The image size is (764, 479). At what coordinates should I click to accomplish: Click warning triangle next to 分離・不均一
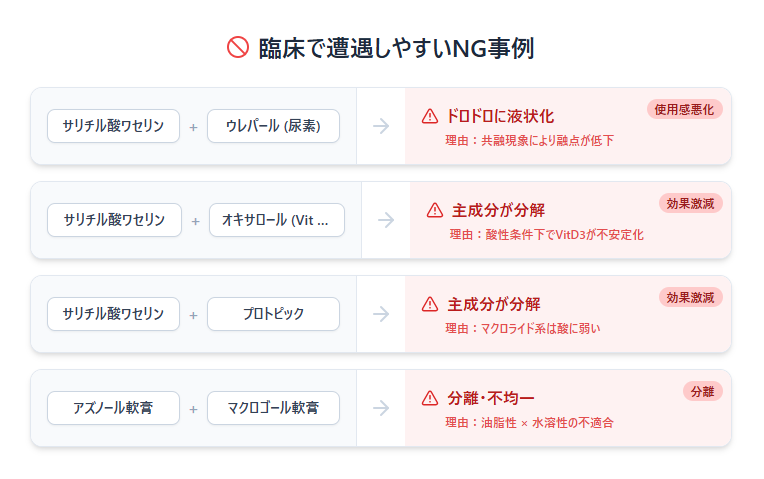[430, 398]
